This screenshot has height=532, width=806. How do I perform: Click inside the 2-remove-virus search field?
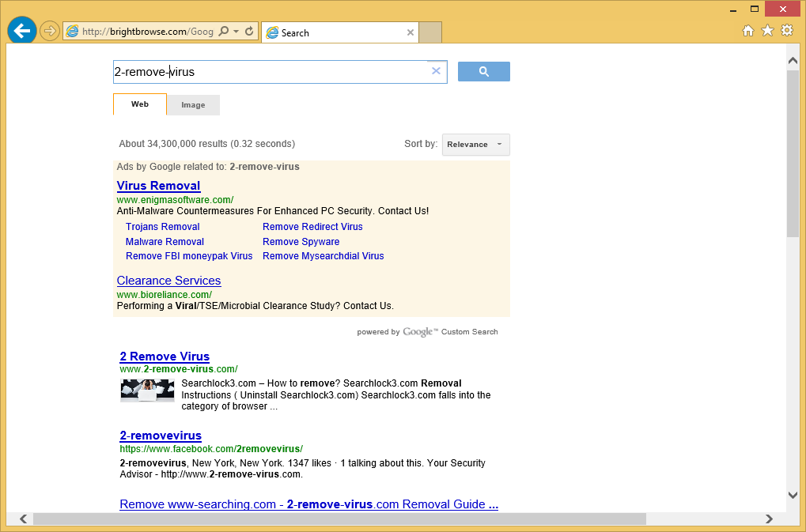point(269,72)
